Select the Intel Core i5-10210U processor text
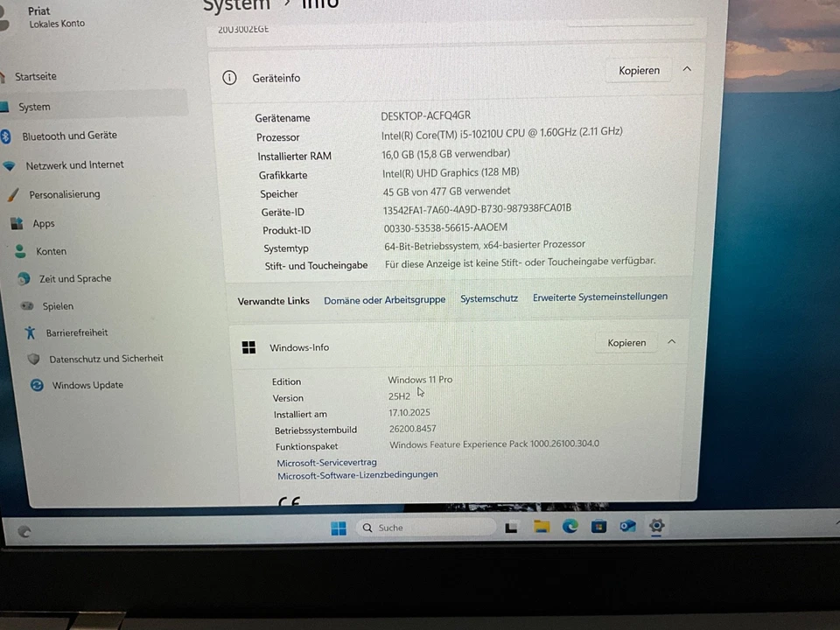This screenshot has width=840, height=630. coord(501,133)
